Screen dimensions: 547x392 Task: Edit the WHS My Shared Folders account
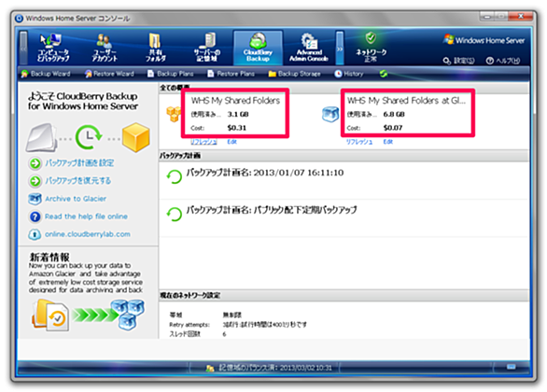coord(231,142)
